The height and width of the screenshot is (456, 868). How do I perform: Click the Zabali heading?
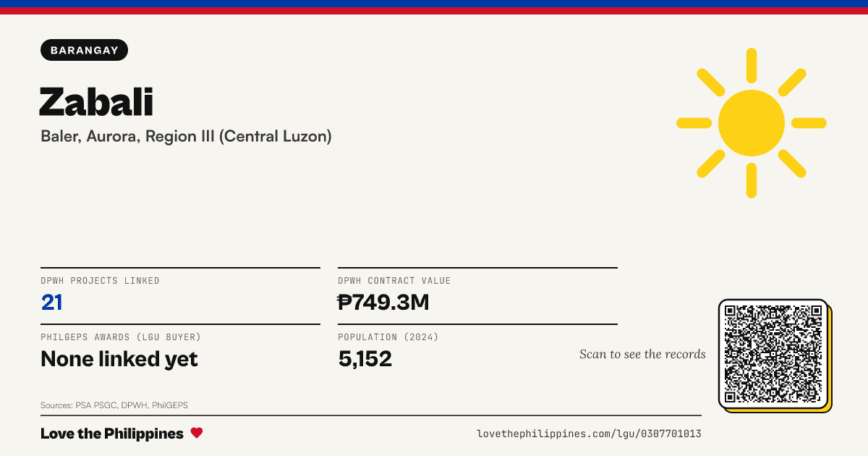click(x=96, y=101)
